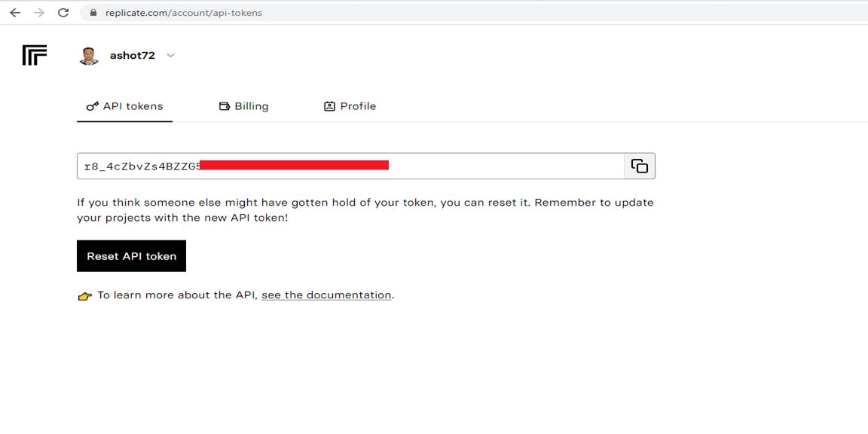Click the token reset explanation paragraph

click(x=365, y=209)
